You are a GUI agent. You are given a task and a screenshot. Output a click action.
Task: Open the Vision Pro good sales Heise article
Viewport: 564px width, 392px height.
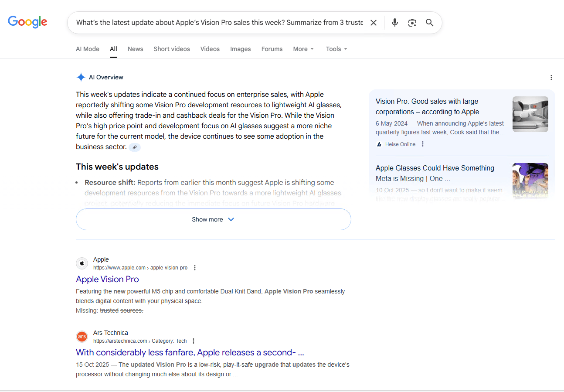click(427, 106)
